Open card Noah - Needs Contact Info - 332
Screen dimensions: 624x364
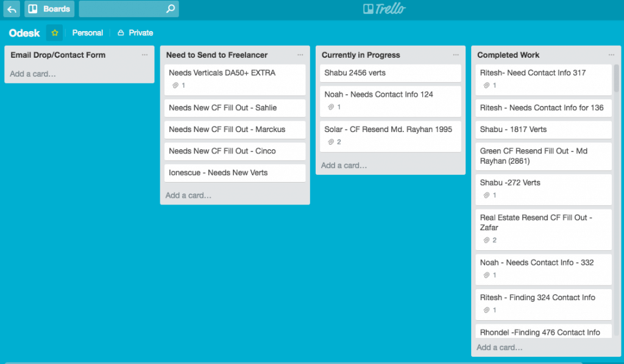543,270
